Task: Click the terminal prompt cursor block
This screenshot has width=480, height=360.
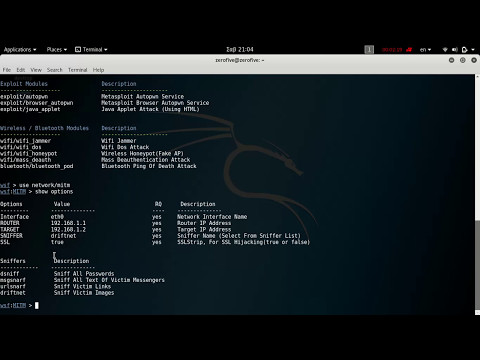Action: pyautogui.click(x=37, y=305)
